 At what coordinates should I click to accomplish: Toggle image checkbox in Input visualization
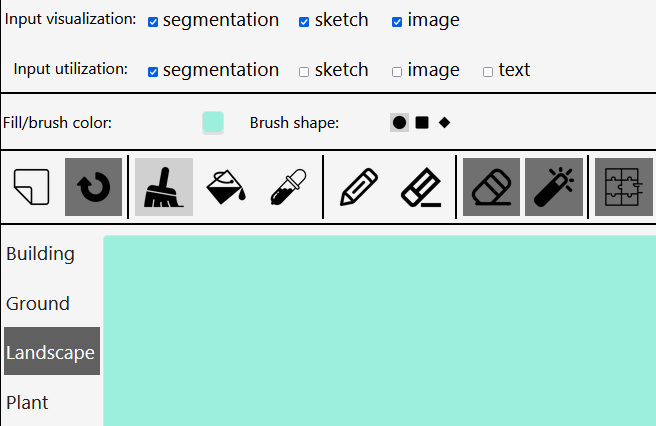coord(397,22)
